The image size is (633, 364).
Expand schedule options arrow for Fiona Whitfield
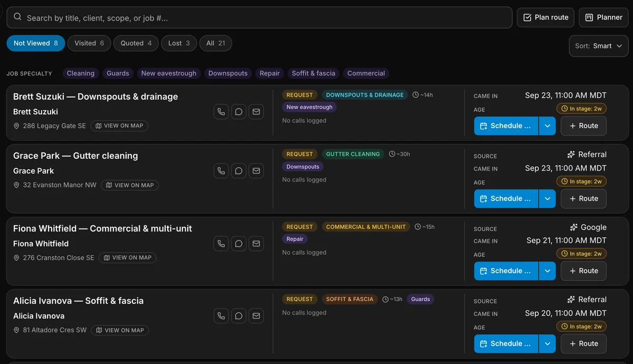(x=547, y=271)
